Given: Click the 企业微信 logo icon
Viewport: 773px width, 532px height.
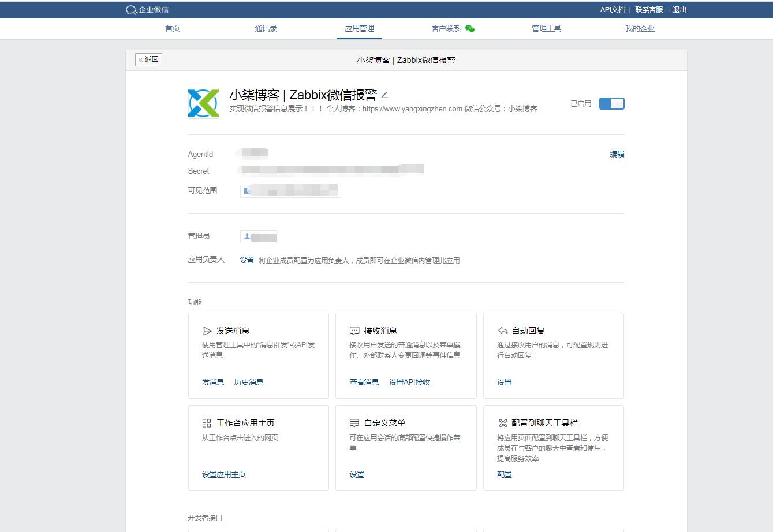Looking at the screenshot, I should 131,10.
